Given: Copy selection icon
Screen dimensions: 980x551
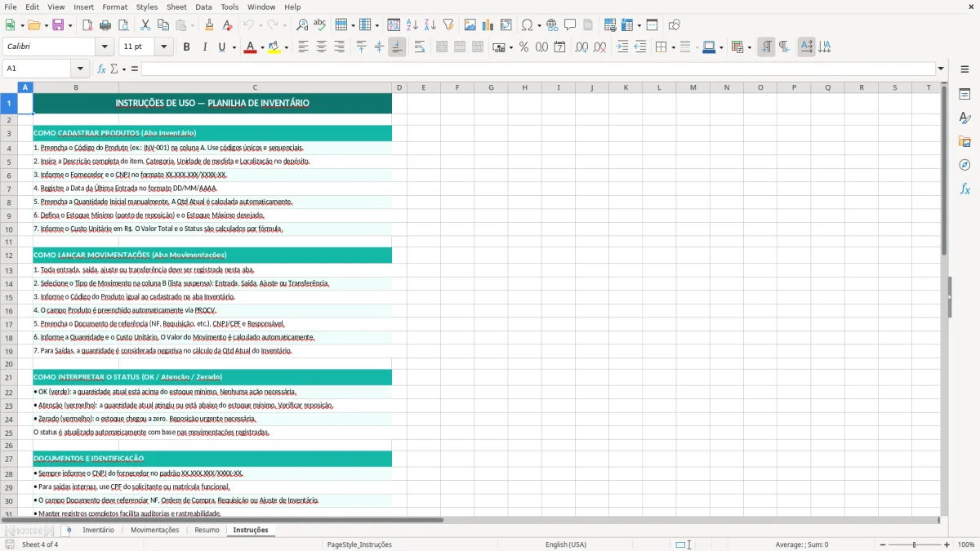Looking at the screenshot, I should 163,25.
